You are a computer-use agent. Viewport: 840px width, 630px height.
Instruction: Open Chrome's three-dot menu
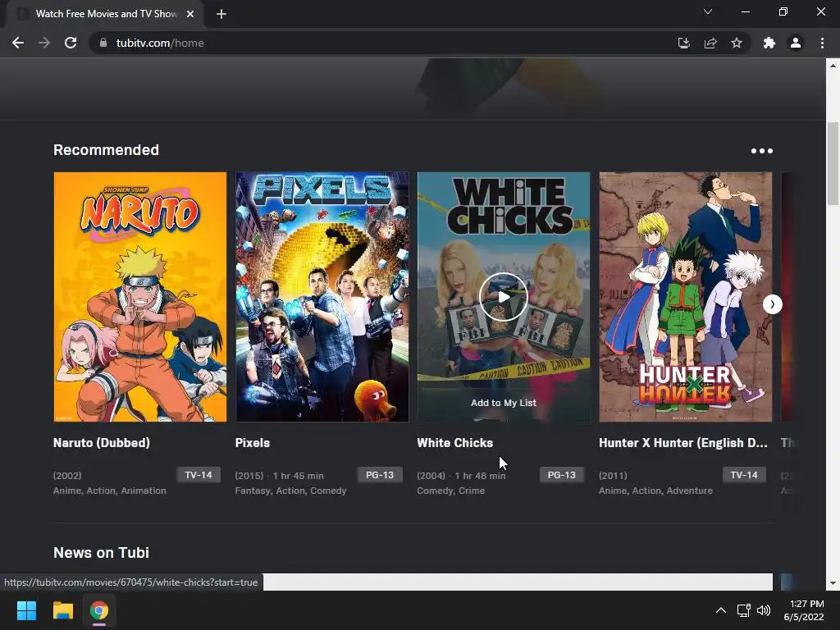pyautogui.click(x=822, y=43)
